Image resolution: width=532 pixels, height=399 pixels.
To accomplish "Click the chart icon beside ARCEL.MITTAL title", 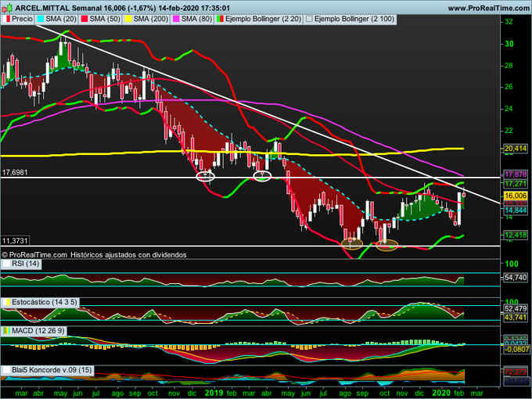I will (x=8, y=8).
